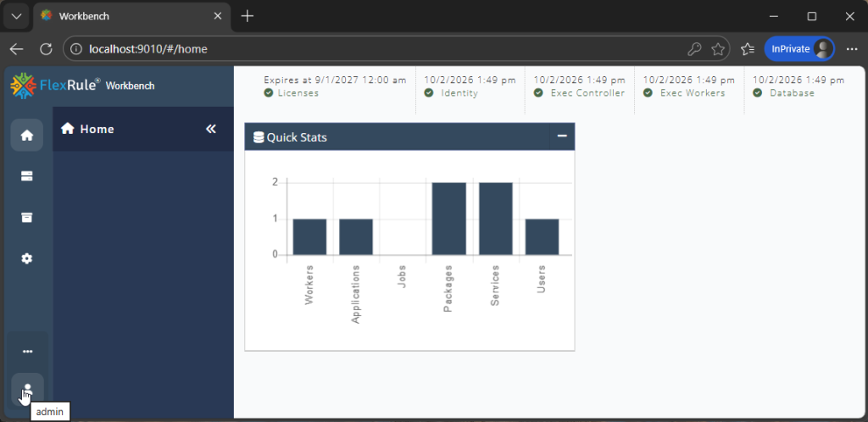This screenshot has width=868, height=422.
Task: Add this page to favorites with the star icon
Action: tap(718, 49)
